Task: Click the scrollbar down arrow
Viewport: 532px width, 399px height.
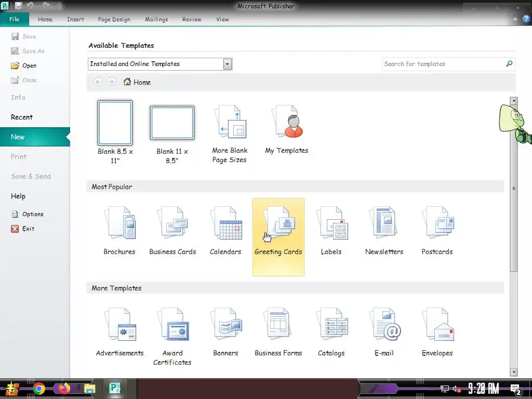Action: pos(514,372)
